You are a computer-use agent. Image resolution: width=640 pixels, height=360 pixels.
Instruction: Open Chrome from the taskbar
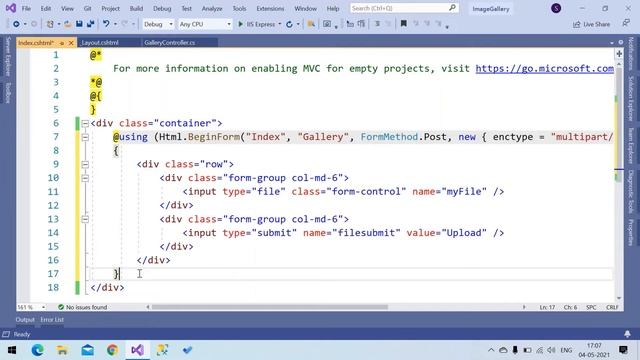[112, 350]
